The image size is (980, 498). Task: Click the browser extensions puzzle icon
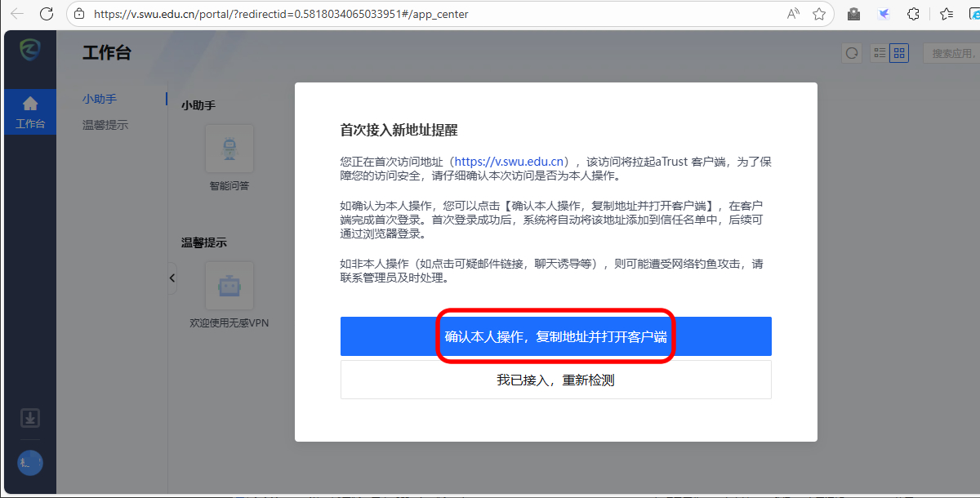(913, 14)
